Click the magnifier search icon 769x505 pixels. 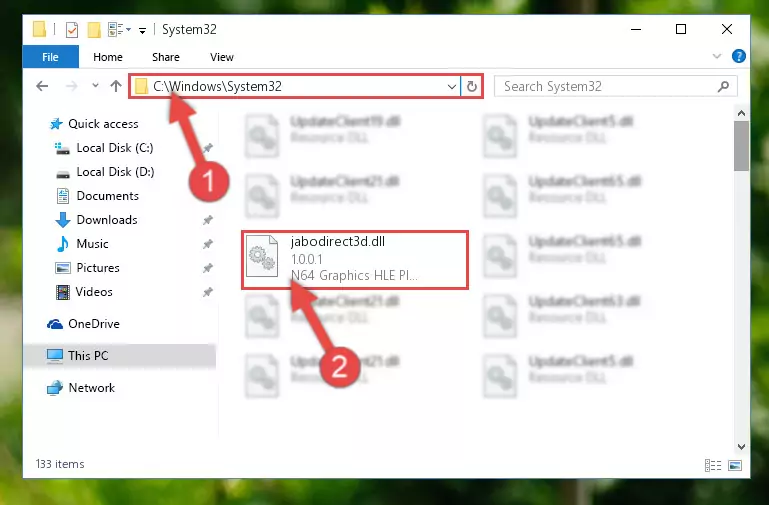[723, 87]
